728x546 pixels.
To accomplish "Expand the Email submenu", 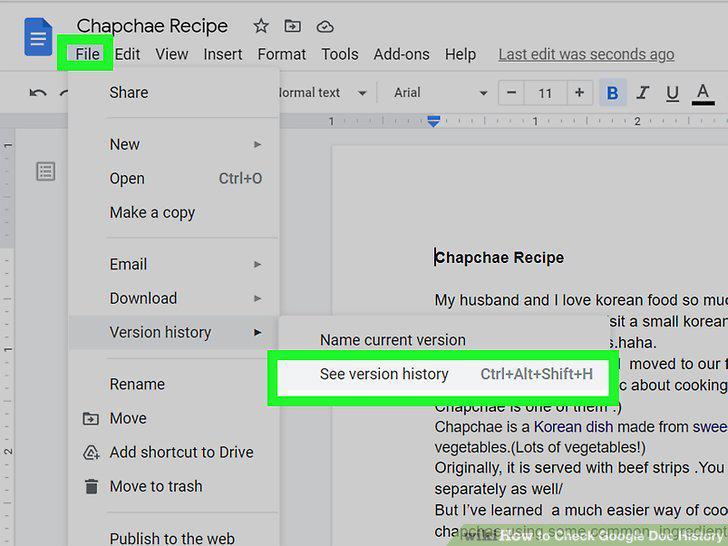I will (174, 264).
